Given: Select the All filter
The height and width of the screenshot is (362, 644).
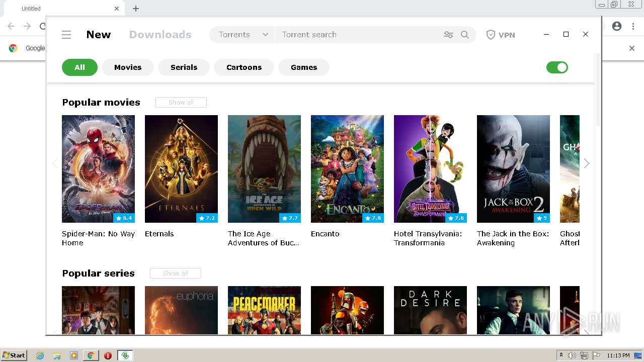Looking at the screenshot, I should [79, 67].
